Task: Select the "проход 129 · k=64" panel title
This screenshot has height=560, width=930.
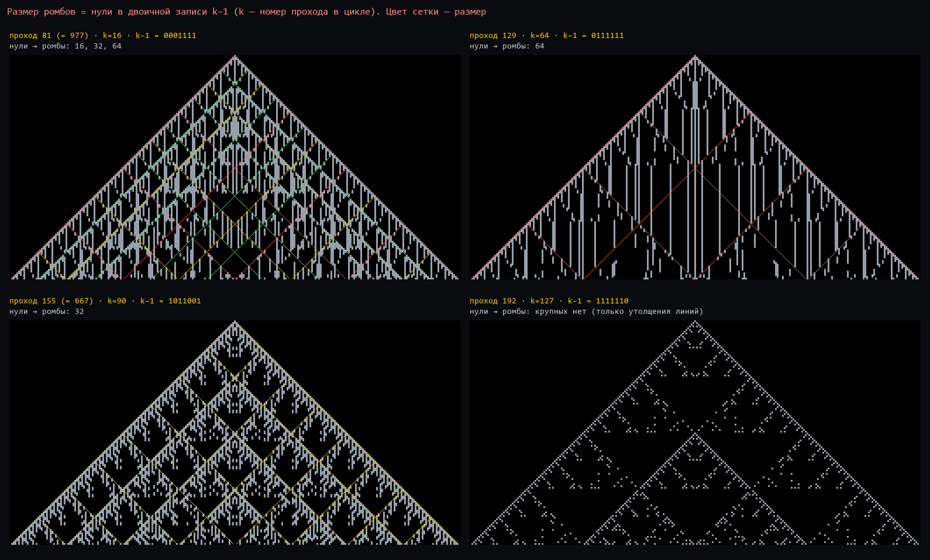Action: [547, 36]
